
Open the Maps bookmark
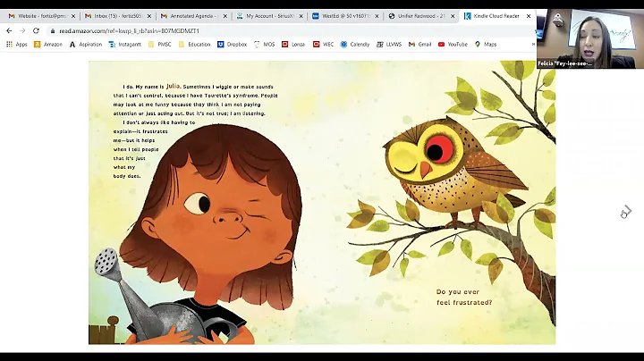click(x=486, y=45)
